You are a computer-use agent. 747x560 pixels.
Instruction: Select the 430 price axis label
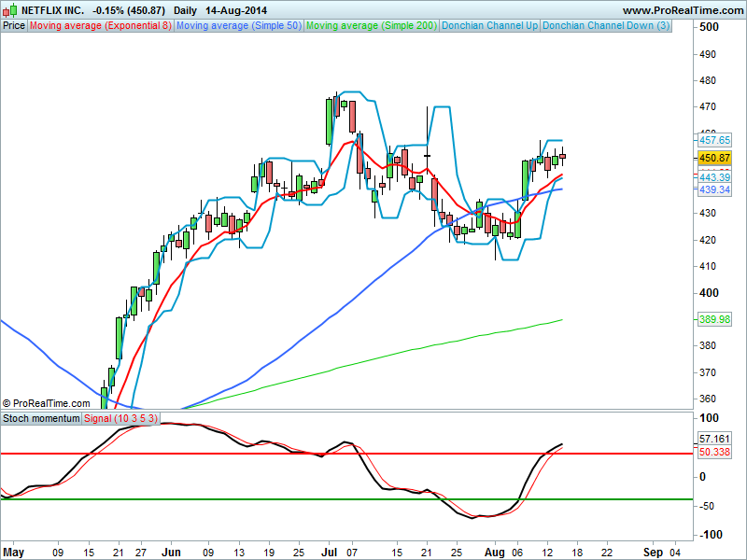coord(708,213)
